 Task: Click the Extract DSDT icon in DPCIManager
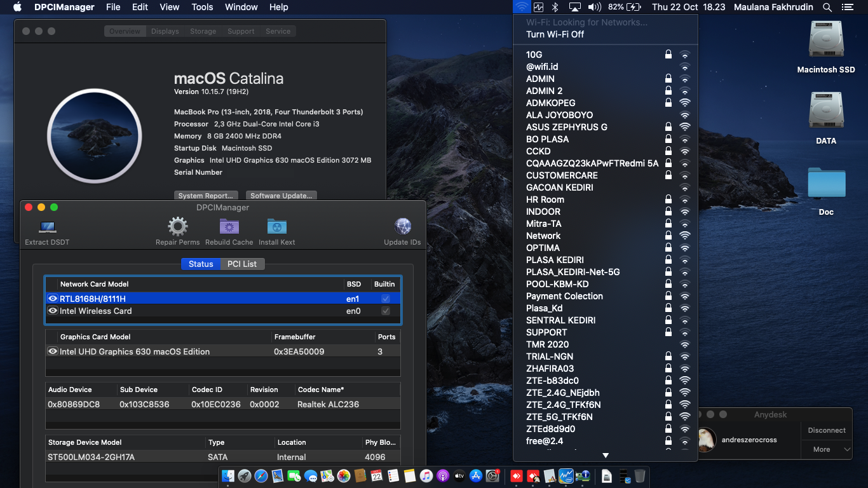(46, 227)
